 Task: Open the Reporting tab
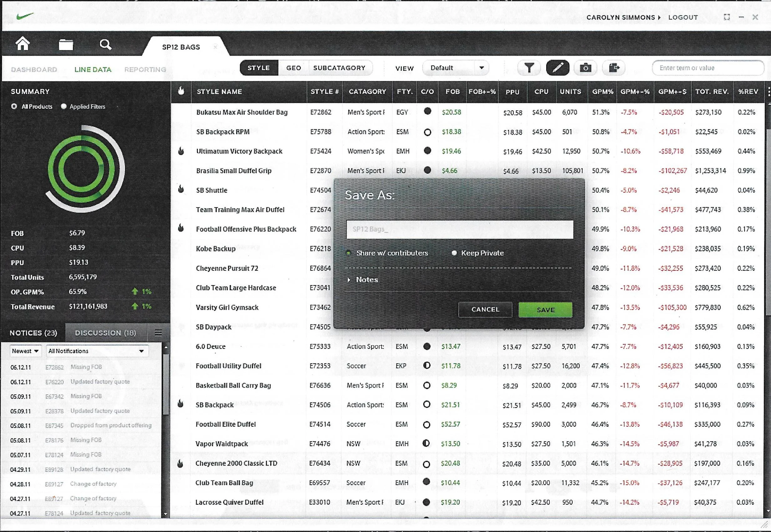(145, 69)
